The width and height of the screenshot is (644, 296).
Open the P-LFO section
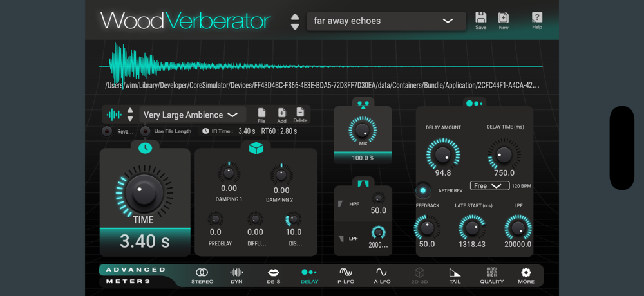tap(345, 276)
